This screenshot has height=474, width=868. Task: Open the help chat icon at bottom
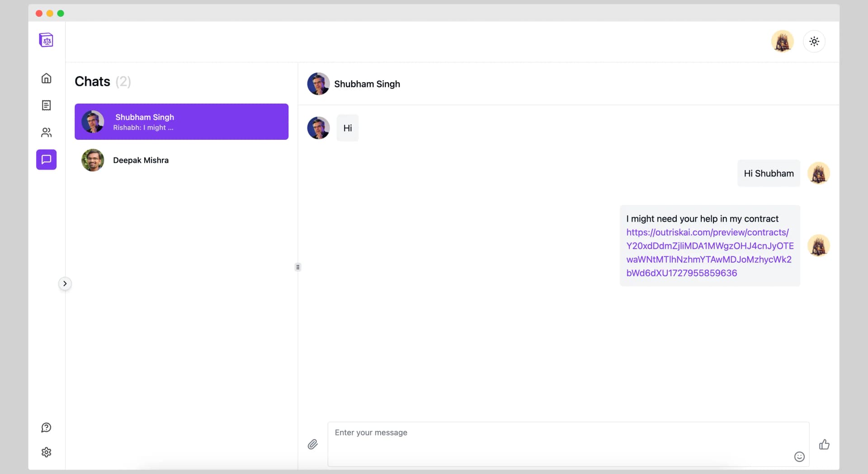[x=46, y=427]
